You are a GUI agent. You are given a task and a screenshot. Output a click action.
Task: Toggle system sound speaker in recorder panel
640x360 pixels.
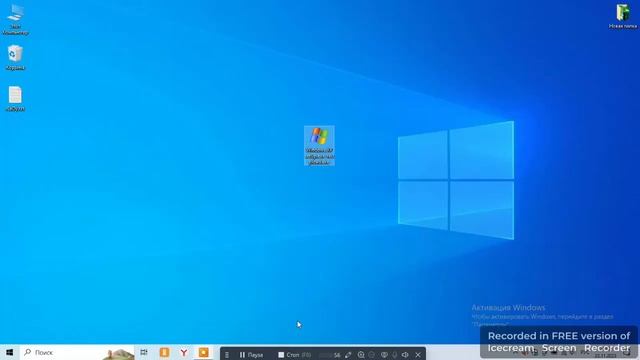coord(405,355)
